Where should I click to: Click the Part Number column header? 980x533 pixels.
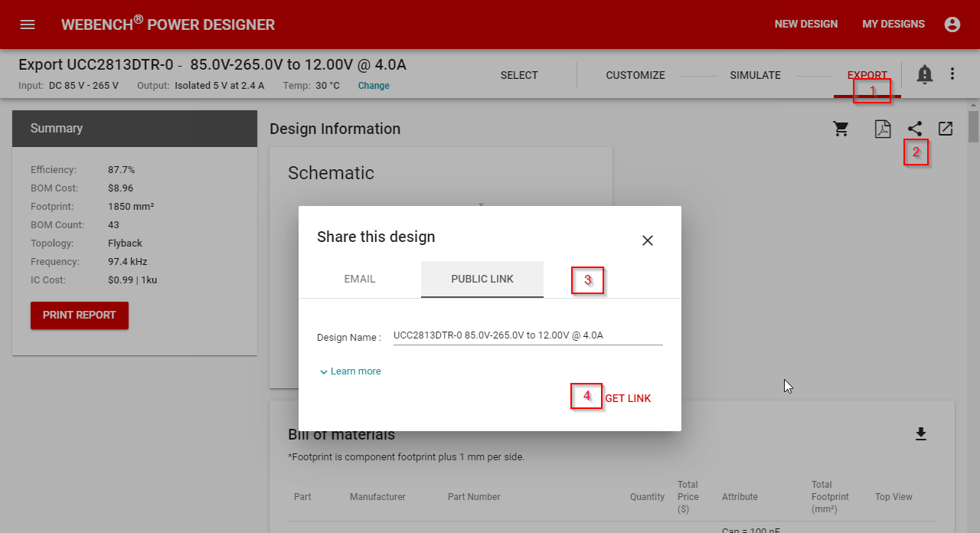click(474, 497)
